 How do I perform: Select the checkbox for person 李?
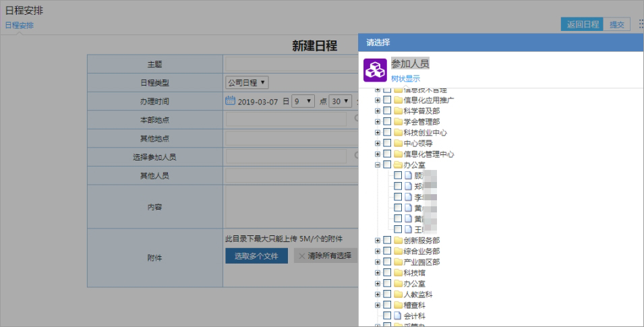pos(398,197)
